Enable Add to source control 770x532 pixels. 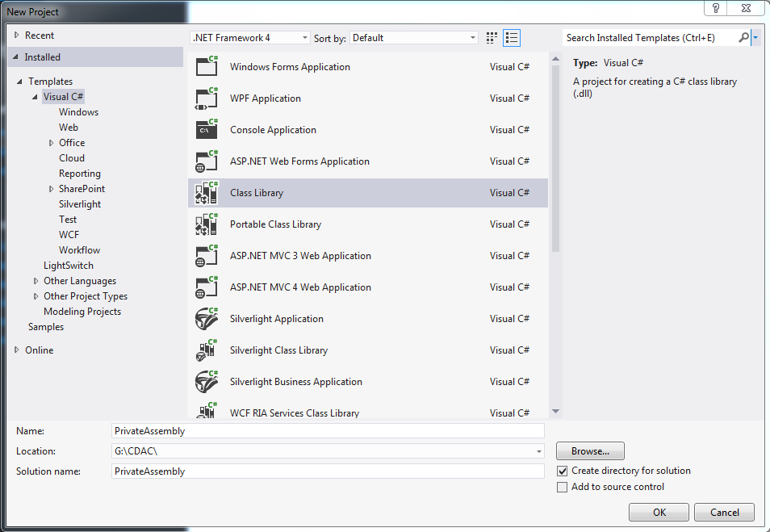click(x=563, y=487)
